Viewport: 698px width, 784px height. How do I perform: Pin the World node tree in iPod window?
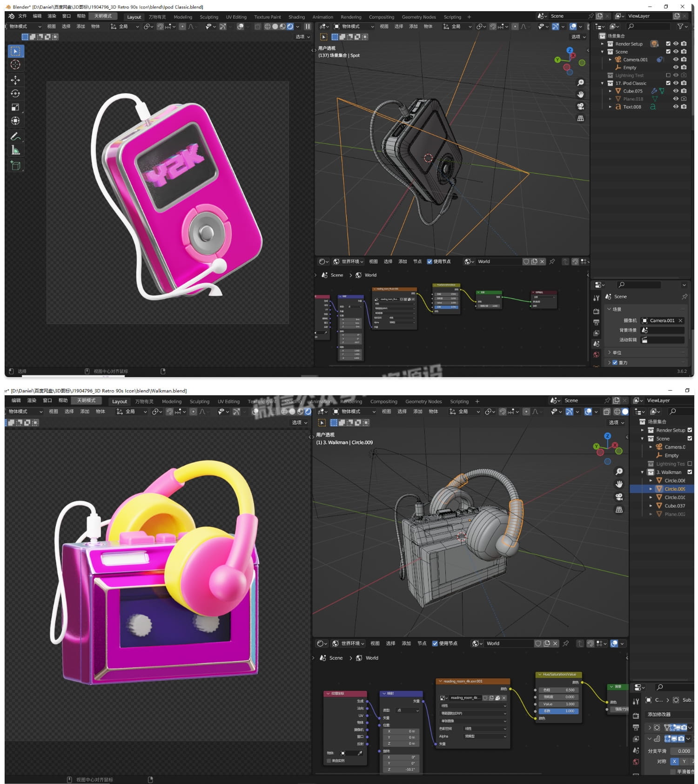point(552,262)
